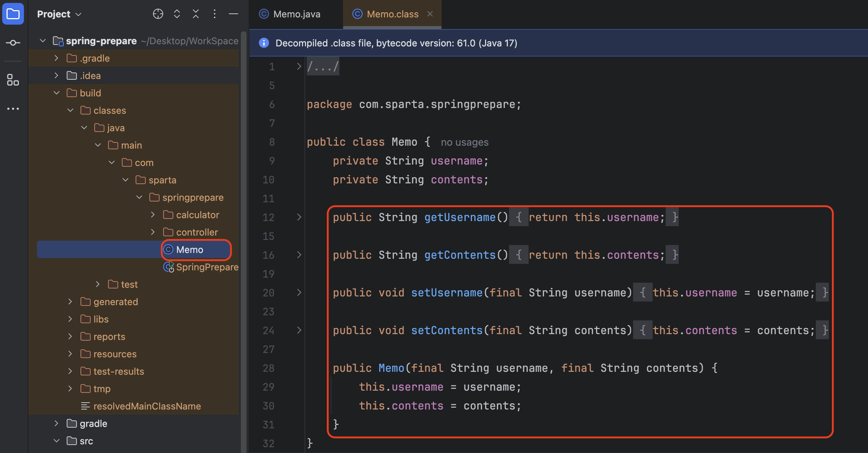The height and width of the screenshot is (453, 868).
Task: Open Project panel options kebab menu
Action: coord(215,14)
